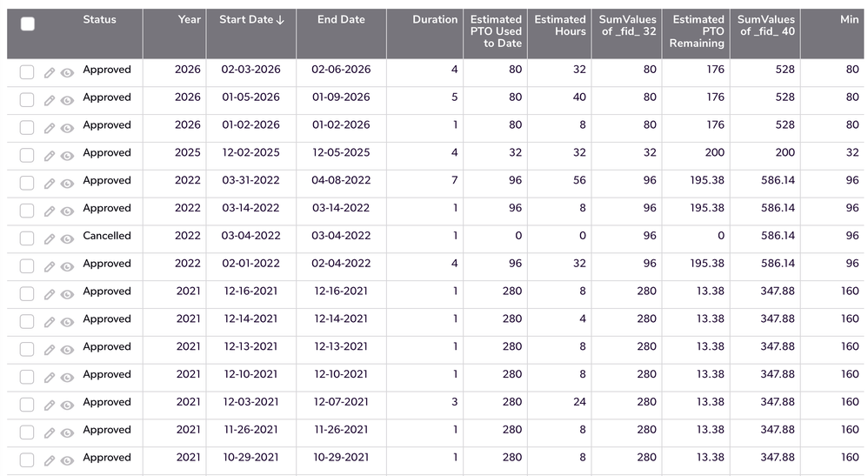Click pencil icon for 12-02-2025 row
868x476 pixels.
(x=50, y=156)
